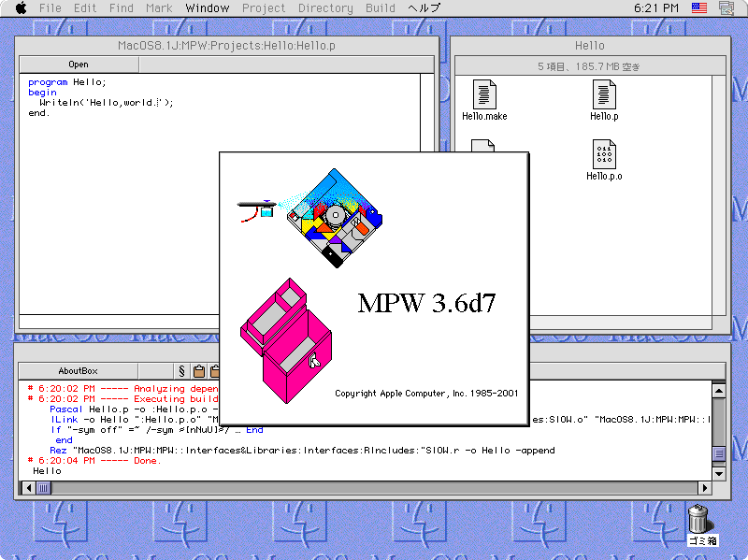Click the '5 項目、185.7 MB 空き' status header
The image size is (748, 560).
pyautogui.click(x=590, y=66)
